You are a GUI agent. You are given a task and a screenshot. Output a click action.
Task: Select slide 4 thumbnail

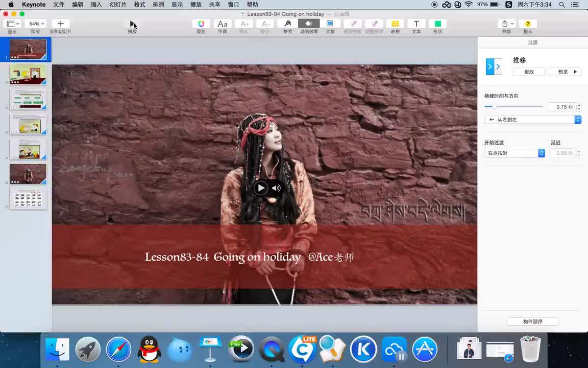click(28, 124)
